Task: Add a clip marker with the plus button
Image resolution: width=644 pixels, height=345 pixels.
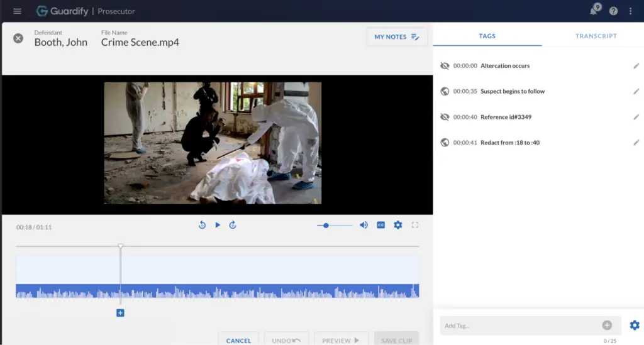Action: pos(120,313)
